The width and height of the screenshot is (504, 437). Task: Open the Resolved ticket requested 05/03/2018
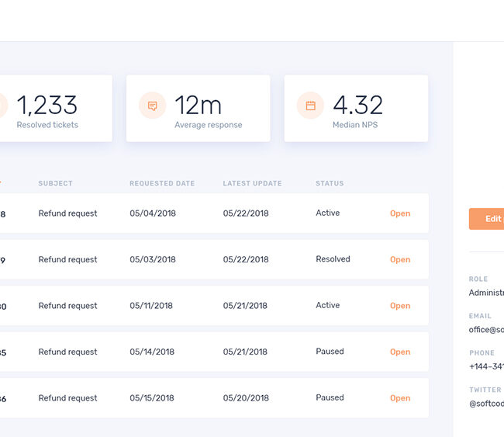click(x=399, y=260)
